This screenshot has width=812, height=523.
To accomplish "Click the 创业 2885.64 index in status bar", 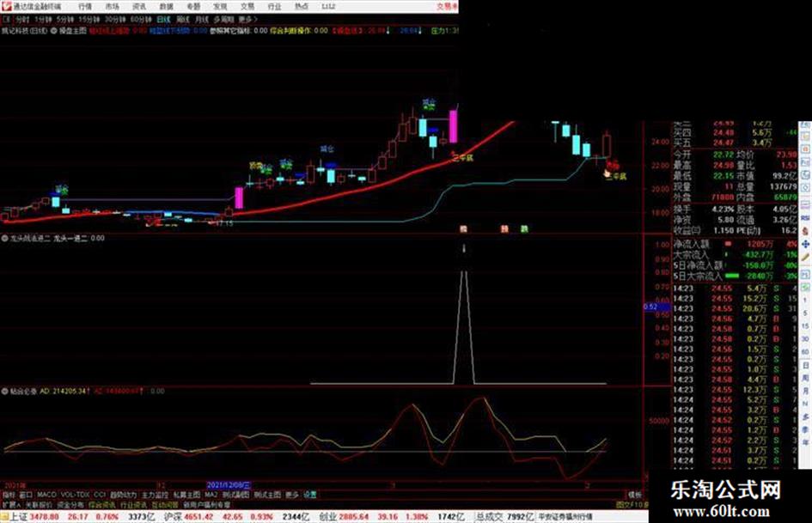I will tap(344, 517).
